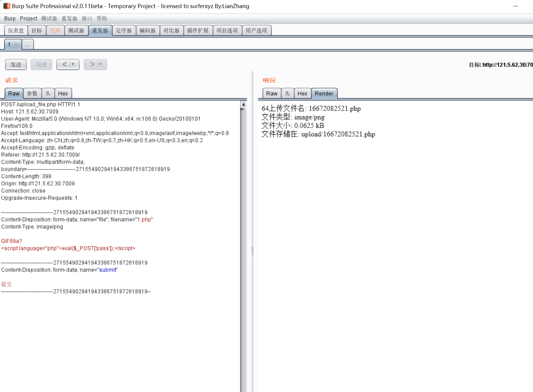The image size is (533, 392).
Task: Switch to the 定序器 tab
Action: (x=124, y=31)
